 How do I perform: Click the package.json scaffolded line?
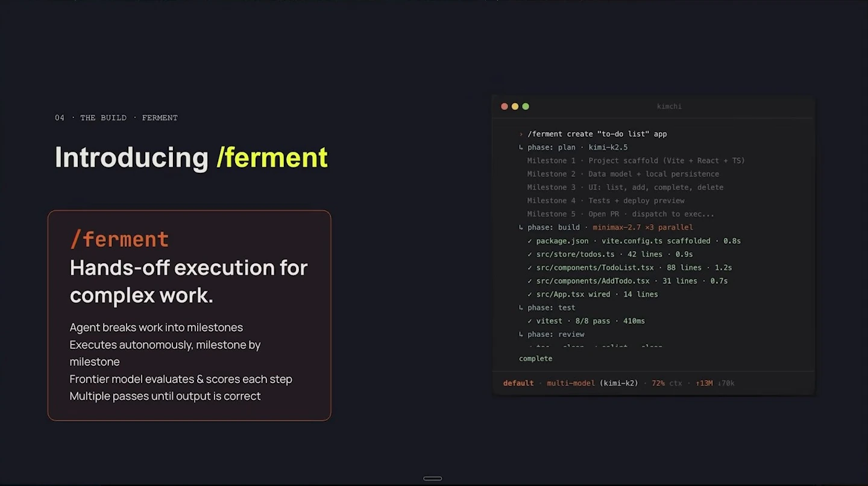tap(634, 241)
